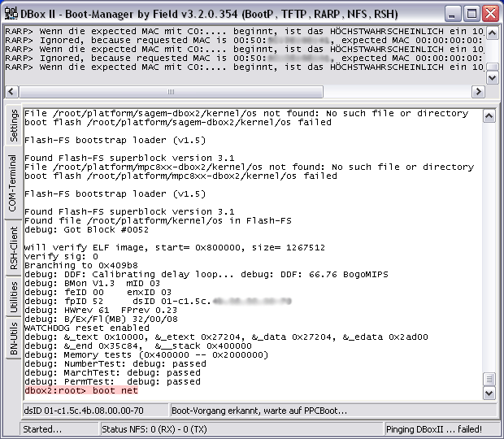Click the terminal vertical scrollbar thumb
Screen dimensions: 504x439
pos(489,379)
